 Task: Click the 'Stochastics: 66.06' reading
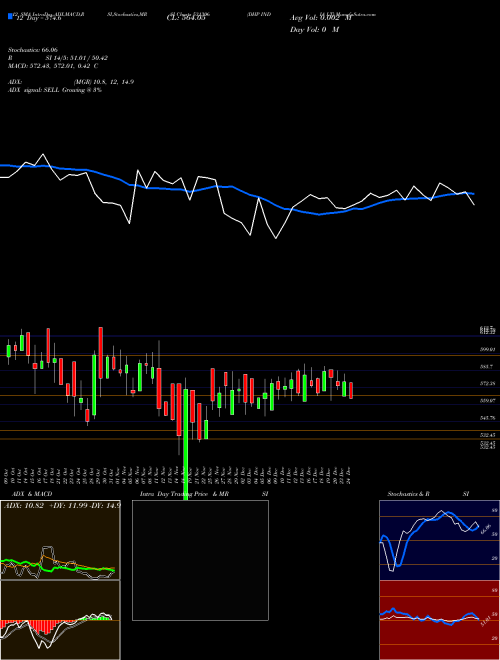(33, 50)
